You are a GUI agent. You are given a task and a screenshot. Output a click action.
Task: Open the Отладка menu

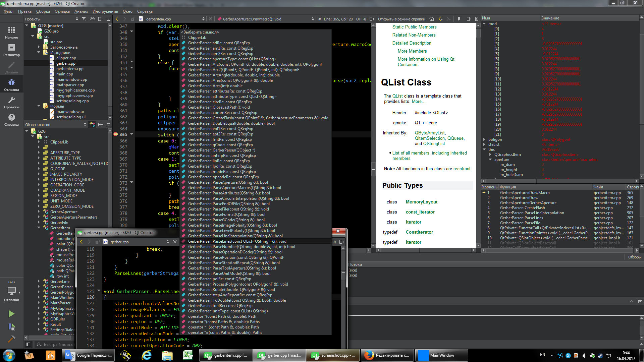[62, 11]
